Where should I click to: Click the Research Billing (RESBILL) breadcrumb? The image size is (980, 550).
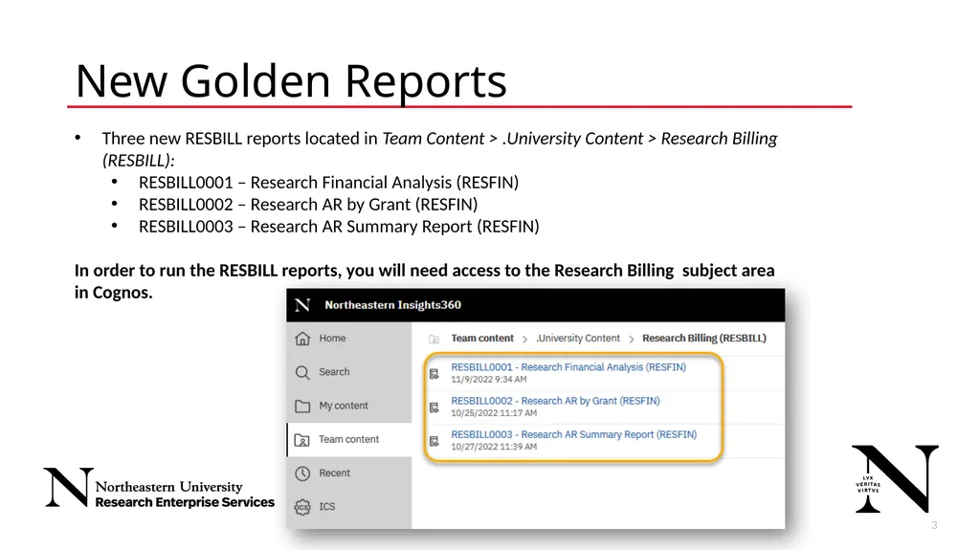point(704,338)
